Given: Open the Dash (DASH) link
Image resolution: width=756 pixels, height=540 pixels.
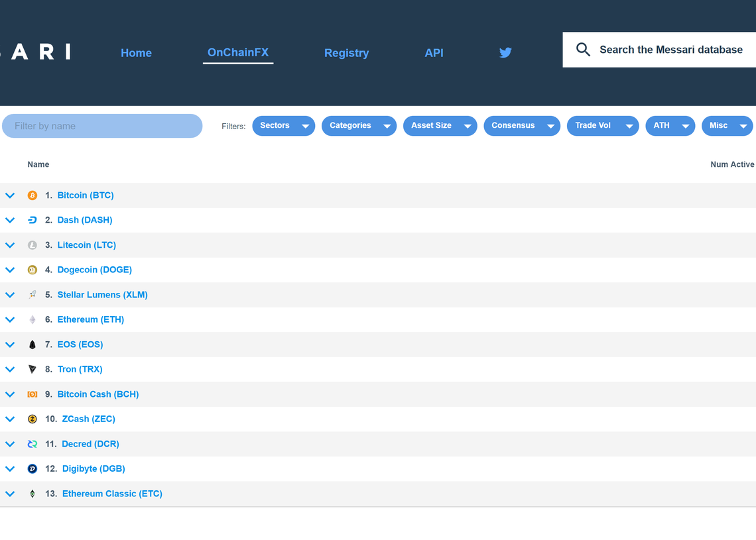Looking at the screenshot, I should (x=85, y=220).
